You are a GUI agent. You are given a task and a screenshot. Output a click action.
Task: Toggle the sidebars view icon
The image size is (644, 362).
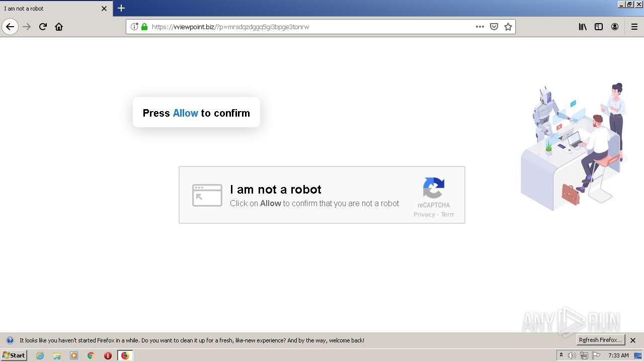[599, 27]
